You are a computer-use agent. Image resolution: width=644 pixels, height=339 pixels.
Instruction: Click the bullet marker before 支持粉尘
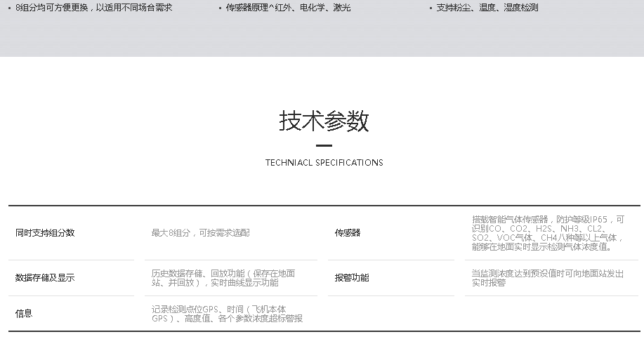point(431,8)
